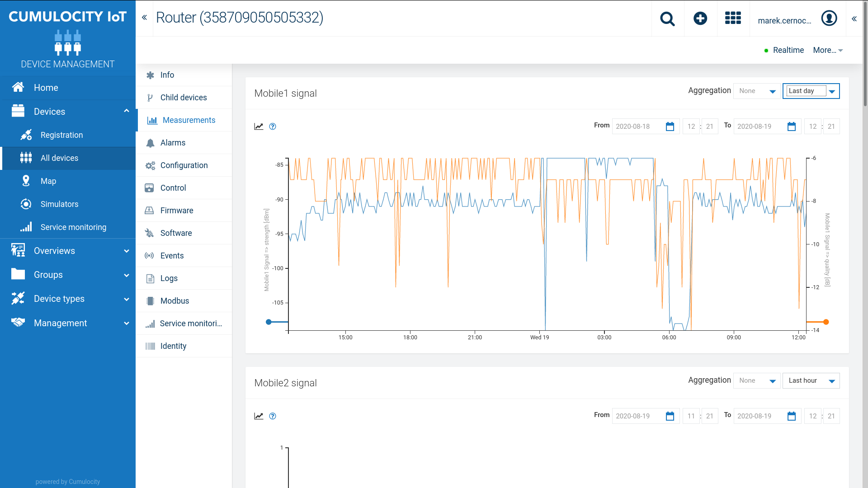868x488 pixels.
Task: Click the Home house icon
Action: click(18, 87)
